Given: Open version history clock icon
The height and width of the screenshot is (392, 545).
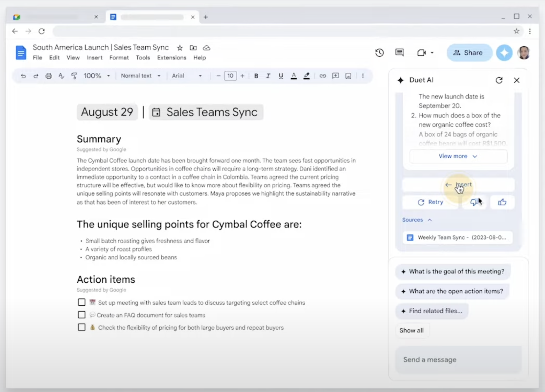Looking at the screenshot, I should point(379,53).
